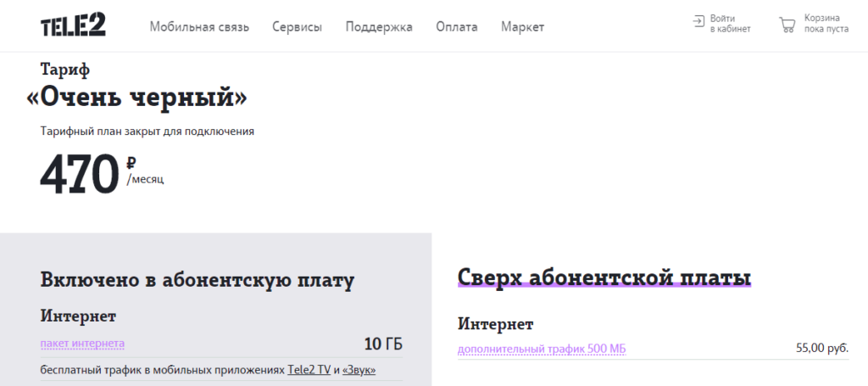Click the Войти в кабинет text
This screenshot has height=386, width=868.
click(730, 23)
